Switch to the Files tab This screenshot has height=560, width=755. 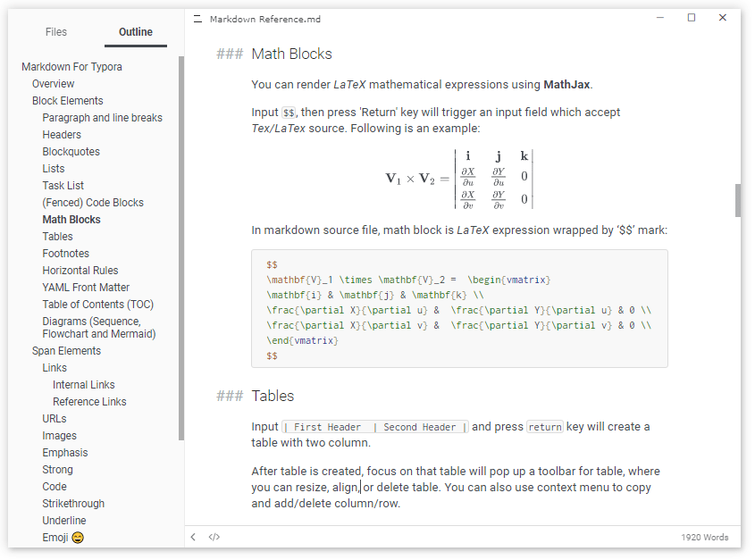tap(56, 32)
